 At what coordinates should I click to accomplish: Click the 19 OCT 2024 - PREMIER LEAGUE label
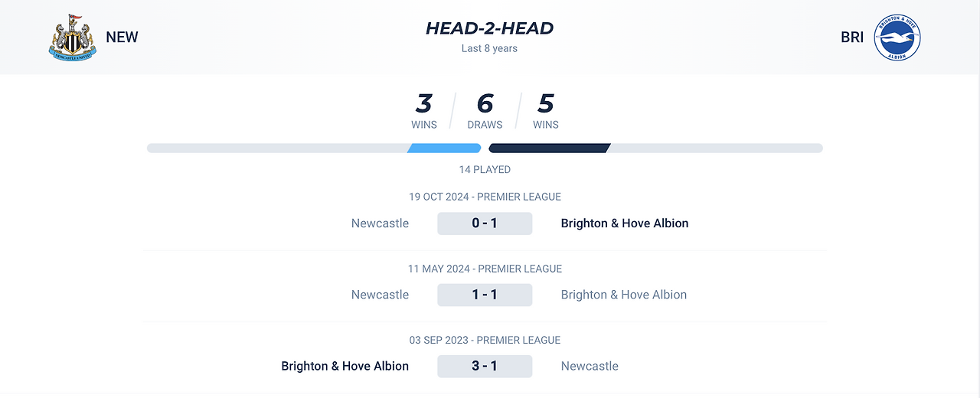pos(485,197)
